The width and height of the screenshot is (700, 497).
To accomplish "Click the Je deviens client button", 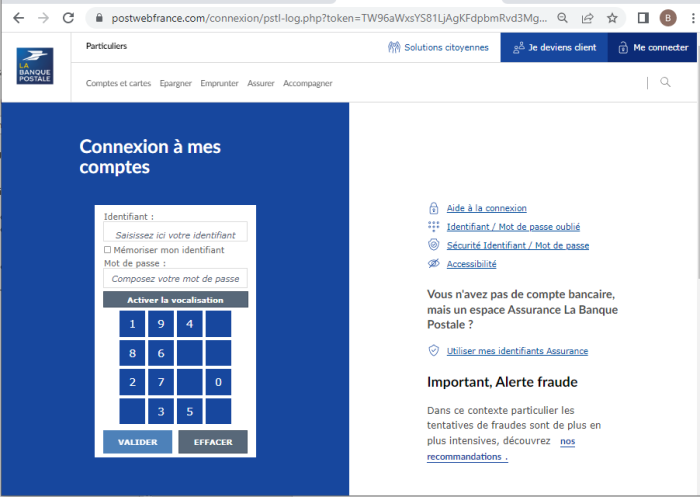I will pos(554,47).
